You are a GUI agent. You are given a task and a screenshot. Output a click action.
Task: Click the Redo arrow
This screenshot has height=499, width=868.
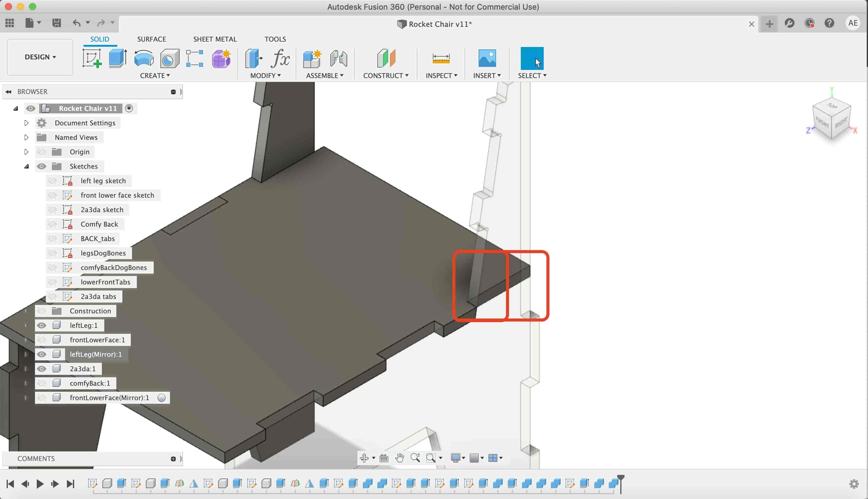[101, 23]
